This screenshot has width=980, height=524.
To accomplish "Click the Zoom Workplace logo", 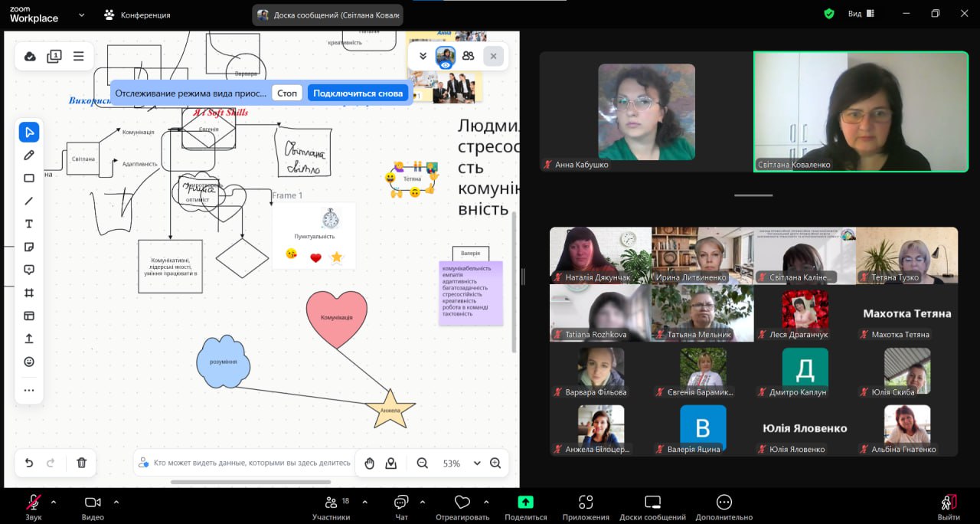I will pos(34,14).
